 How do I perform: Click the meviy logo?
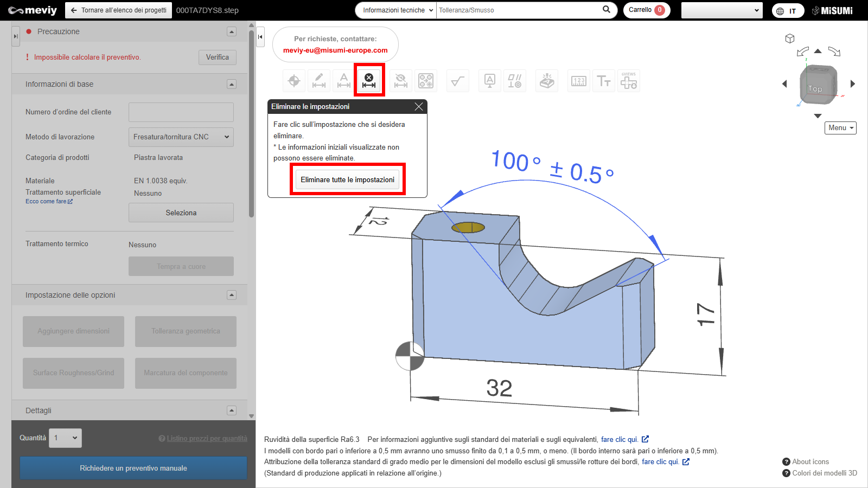click(33, 10)
